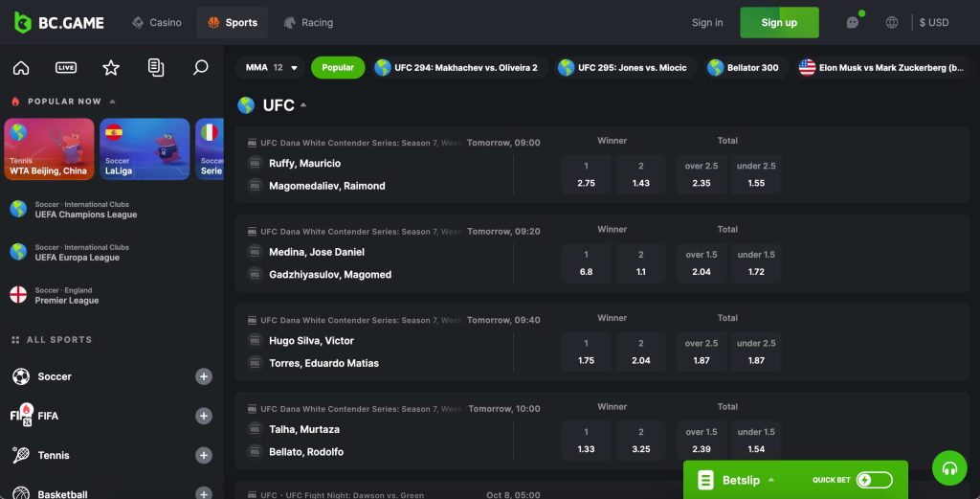The image size is (980, 499).
Task: Collapse the Popular Now section
Action: (x=113, y=102)
